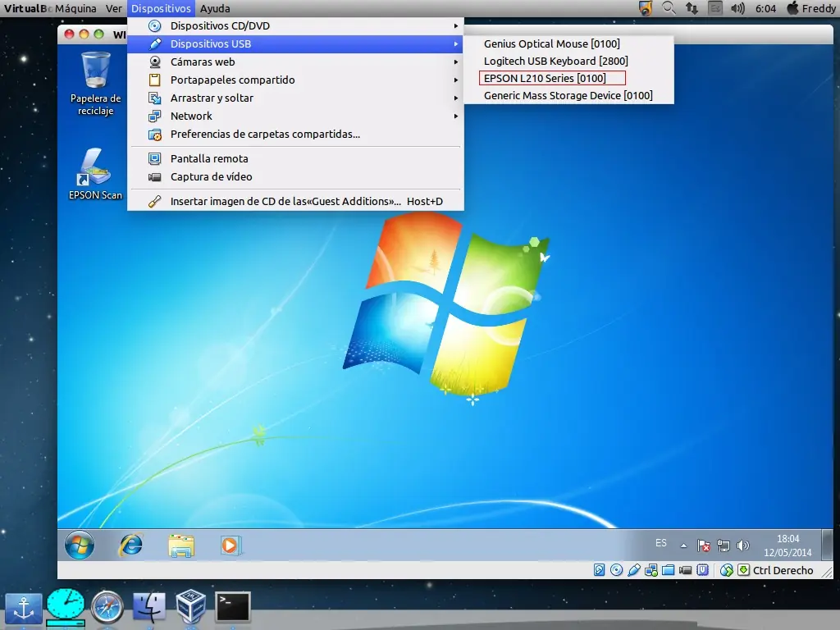
Task: Close the Dispositivos menu from the menu bar
Action: pyautogui.click(x=161, y=8)
